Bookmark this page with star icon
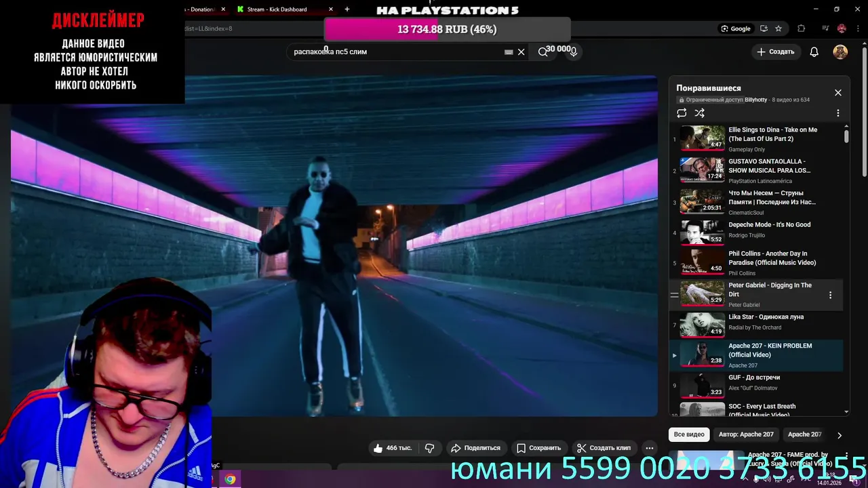Viewport: 868px width, 488px height. [x=778, y=28]
